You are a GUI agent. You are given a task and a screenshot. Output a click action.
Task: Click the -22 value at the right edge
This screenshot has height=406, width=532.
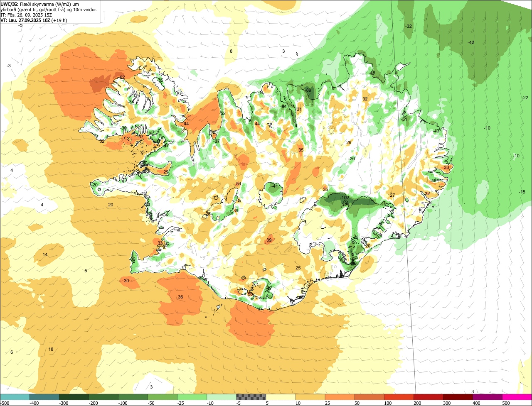[525, 98]
